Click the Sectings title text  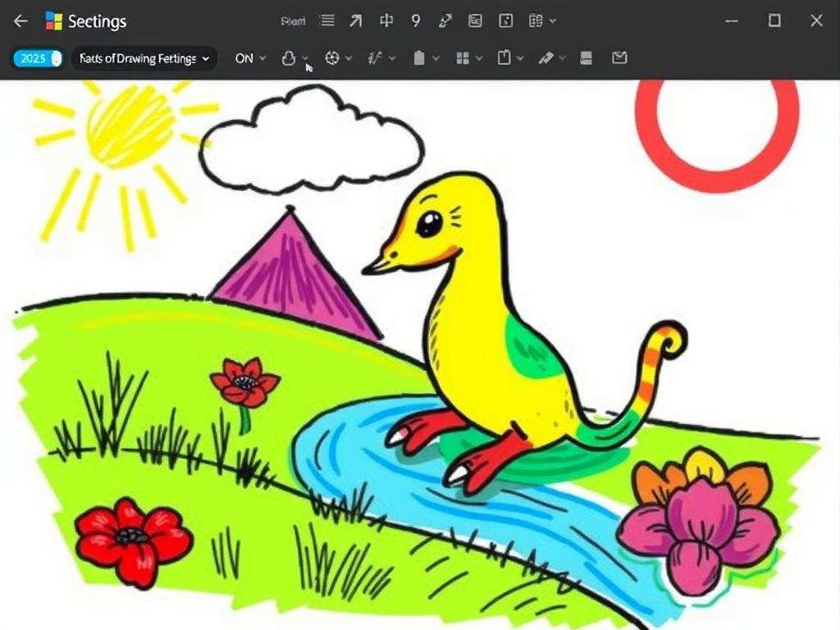[97, 21]
